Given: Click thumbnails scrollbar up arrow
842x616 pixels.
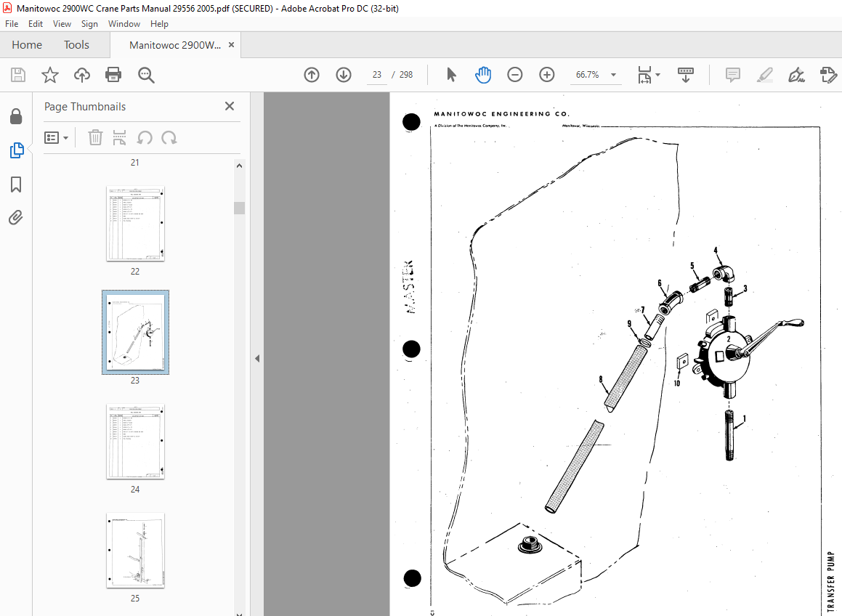Looking at the screenshot, I should pyautogui.click(x=240, y=166).
